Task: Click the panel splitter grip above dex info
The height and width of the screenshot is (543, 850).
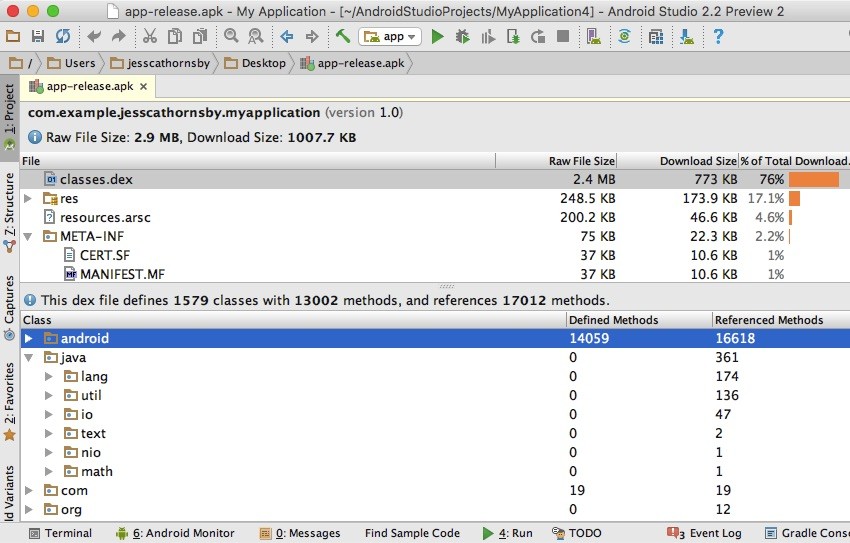Action: pyautogui.click(x=447, y=286)
